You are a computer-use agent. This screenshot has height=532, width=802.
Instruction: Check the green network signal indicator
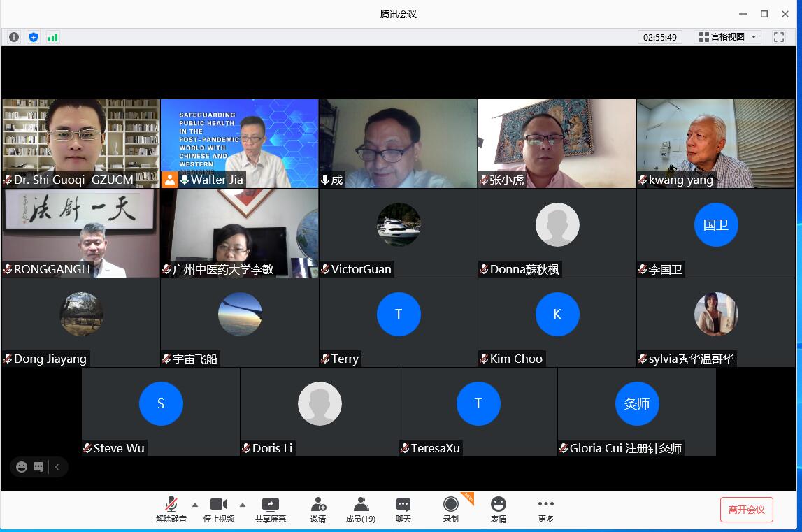pos(52,37)
